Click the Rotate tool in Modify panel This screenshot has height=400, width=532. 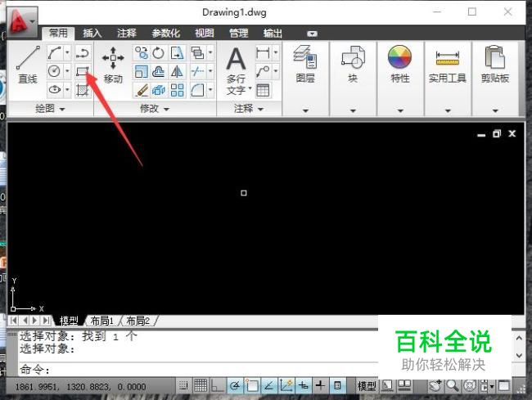(159, 52)
